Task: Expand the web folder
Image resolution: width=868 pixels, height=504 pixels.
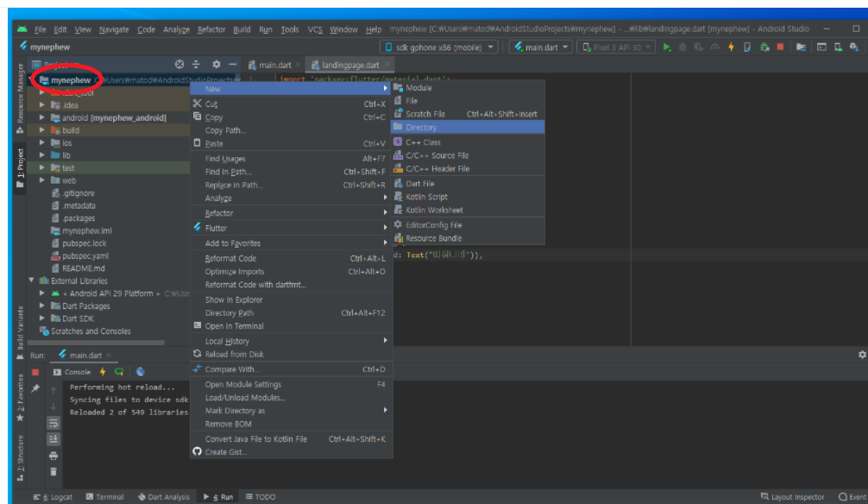Action: [42, 180]
